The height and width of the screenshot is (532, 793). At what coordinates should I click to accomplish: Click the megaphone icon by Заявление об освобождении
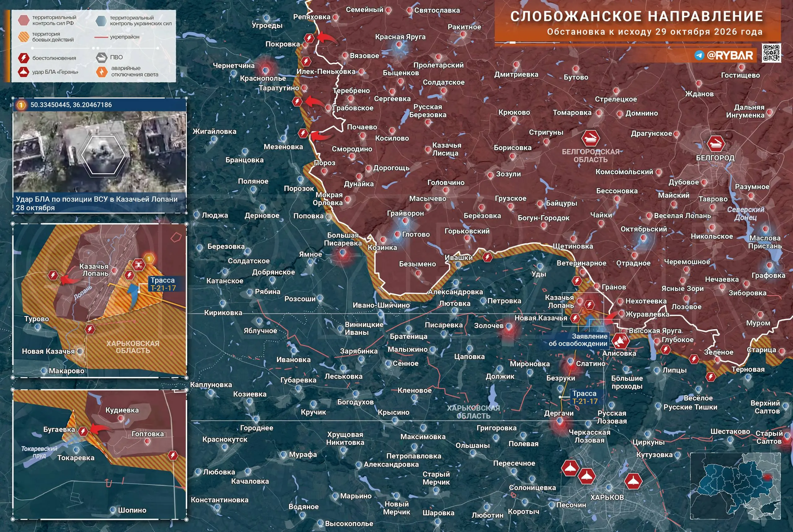(x=620, y=340)
